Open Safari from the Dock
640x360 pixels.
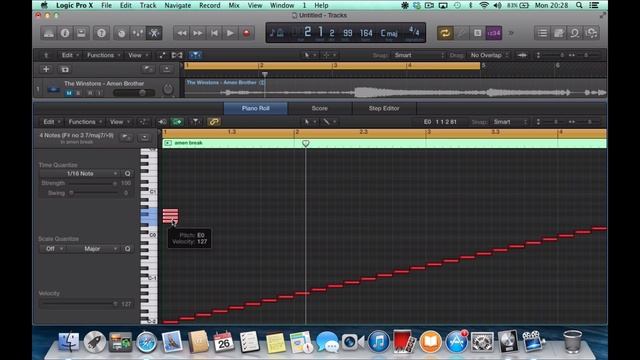click(147, 342)
